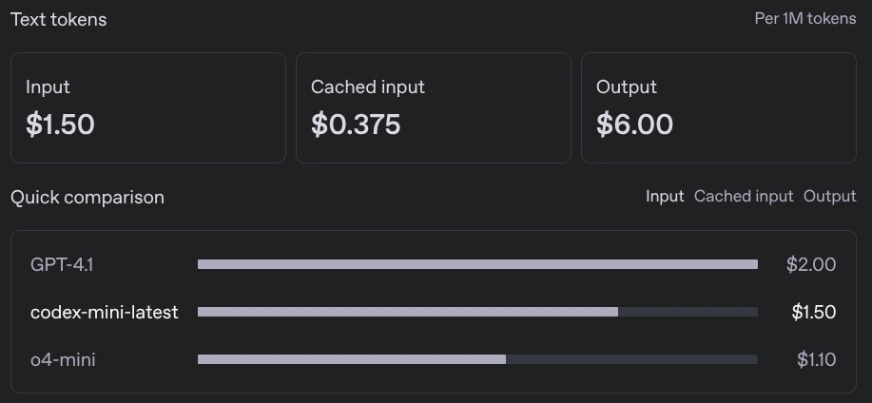
Task: Click the $0.375 cached input price
Action: (355, 124)
